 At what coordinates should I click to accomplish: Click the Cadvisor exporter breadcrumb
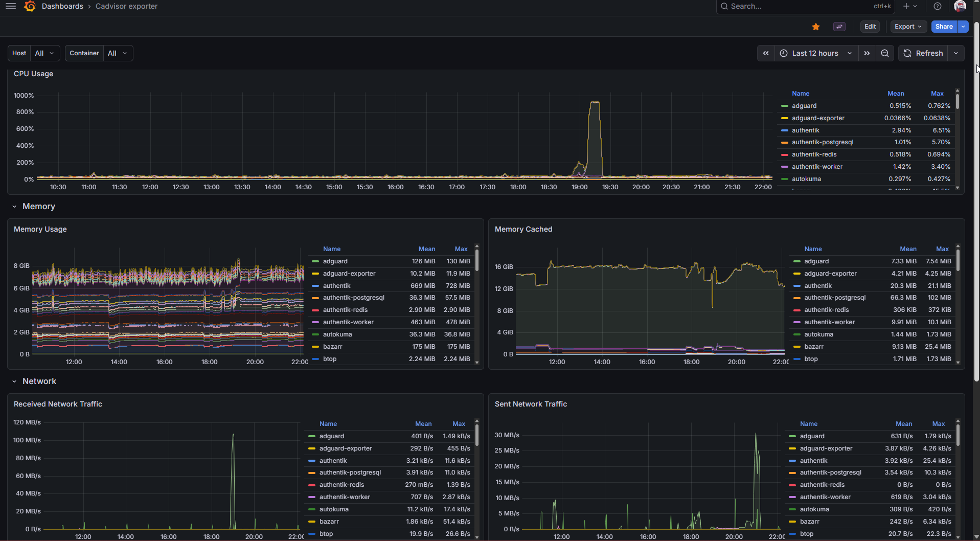(126, 6)
